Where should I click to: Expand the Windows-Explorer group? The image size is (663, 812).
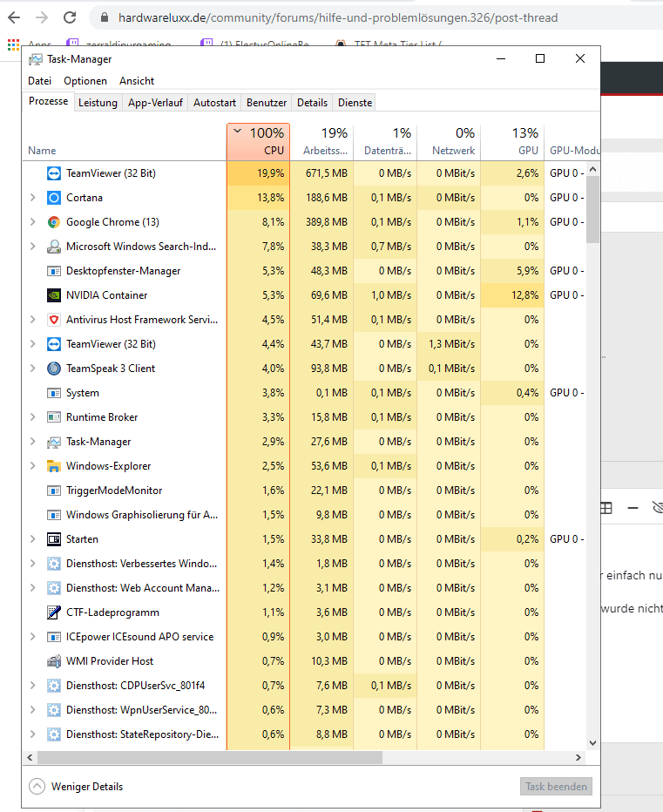32,466
